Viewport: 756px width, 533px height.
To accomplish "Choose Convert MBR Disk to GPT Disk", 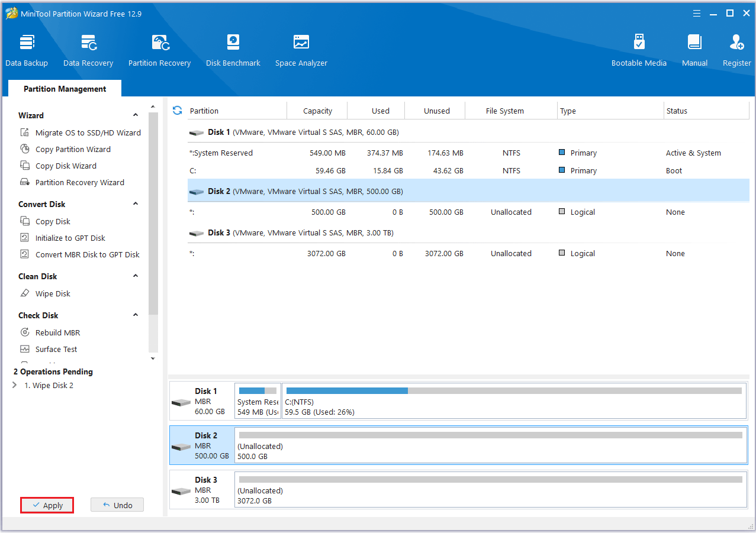I will point(87,254).
